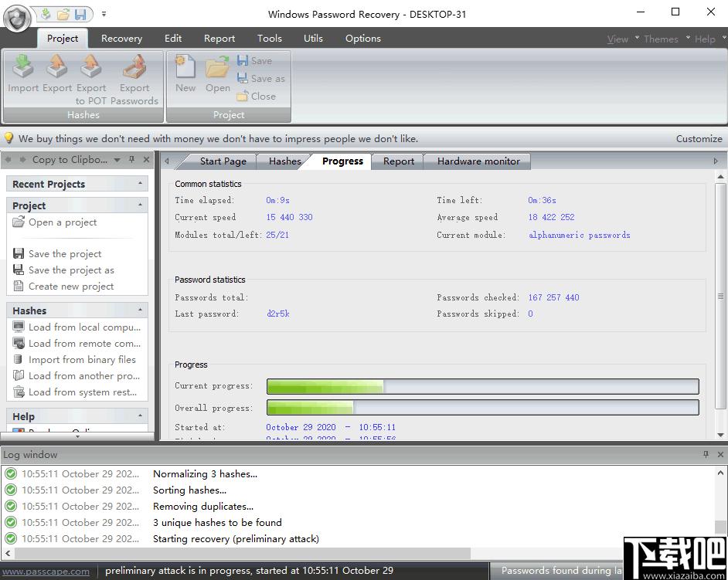Open the Edit ribbon tab

[x=172, y=39]
